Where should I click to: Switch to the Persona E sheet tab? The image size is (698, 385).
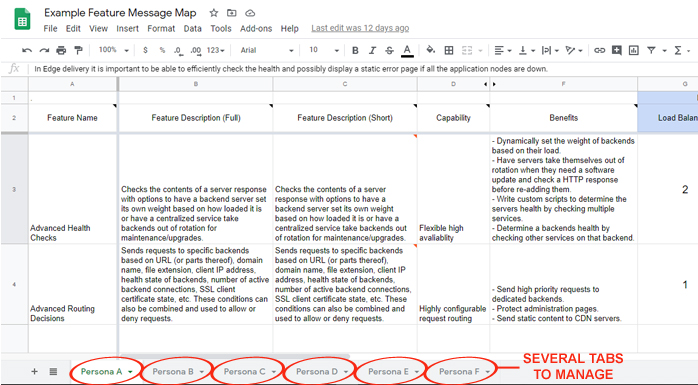click(388, 371)
